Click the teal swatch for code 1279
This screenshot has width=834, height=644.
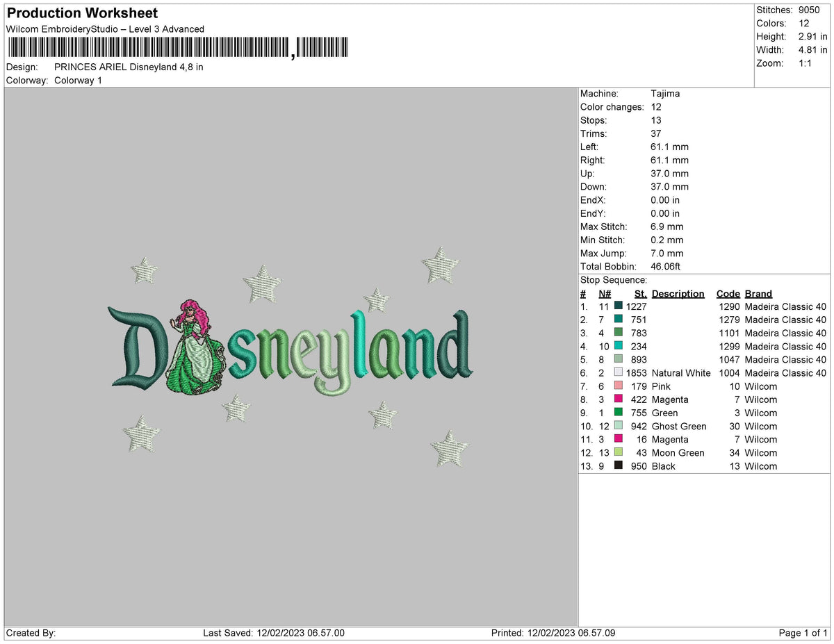(x=619, y=320)
